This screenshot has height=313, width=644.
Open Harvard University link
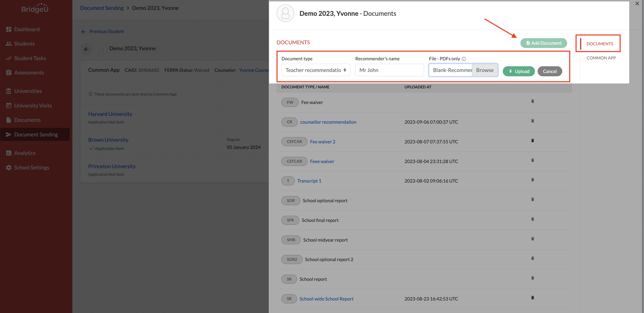[x=110, y=114]
